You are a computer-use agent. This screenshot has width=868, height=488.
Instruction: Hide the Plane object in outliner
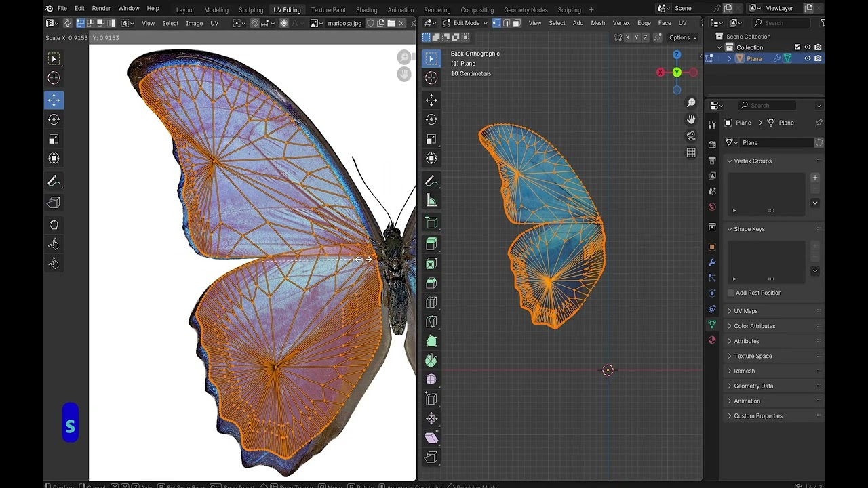tap(808, 58)
